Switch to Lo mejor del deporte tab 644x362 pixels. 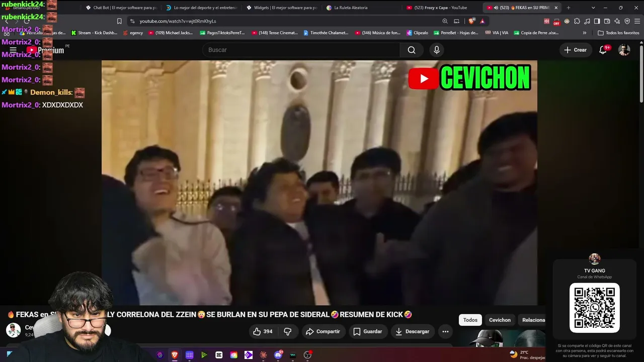tap(201, 8)
